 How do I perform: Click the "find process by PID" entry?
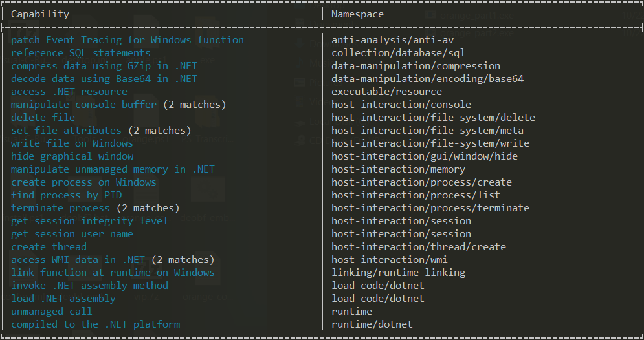(66, 195)
